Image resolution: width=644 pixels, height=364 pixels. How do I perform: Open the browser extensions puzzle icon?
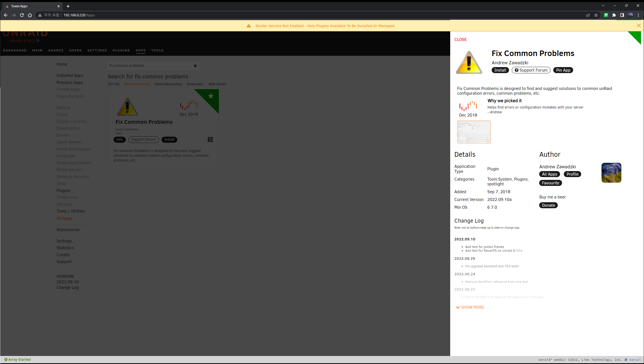pyautogui.click(x=614, y=15)
